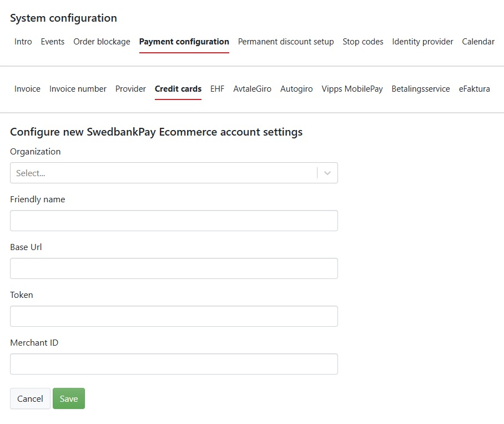
Task: Click into the Base Url field
Action: (174, 268)
